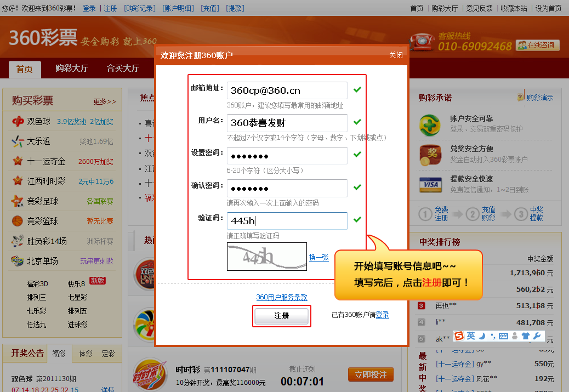
Task: Click the 兑奖安全方便 prize bag icon
Action: tap(430, 155)
